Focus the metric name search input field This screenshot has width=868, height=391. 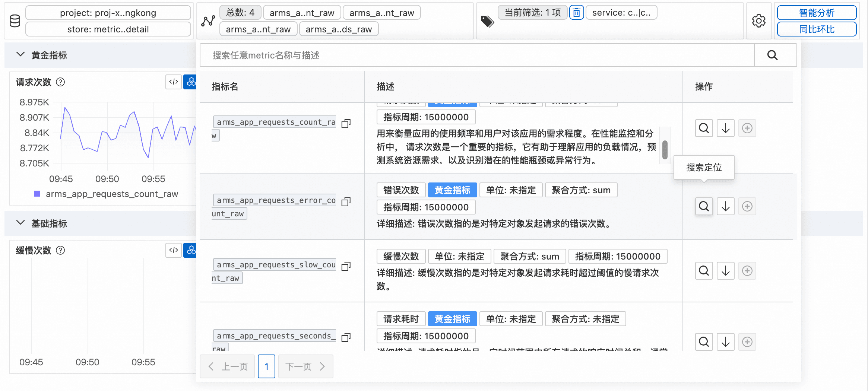tap(477, 55)
